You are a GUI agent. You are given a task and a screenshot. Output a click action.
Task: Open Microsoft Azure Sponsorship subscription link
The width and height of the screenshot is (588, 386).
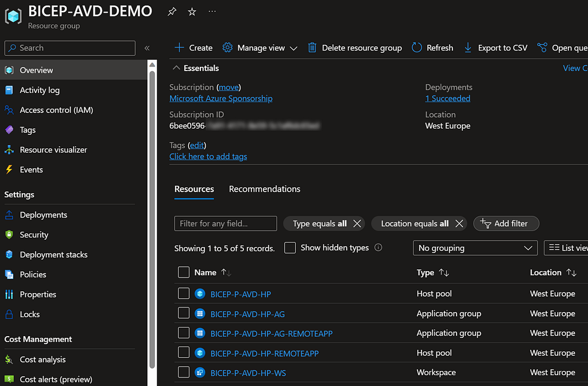point(221,99)
